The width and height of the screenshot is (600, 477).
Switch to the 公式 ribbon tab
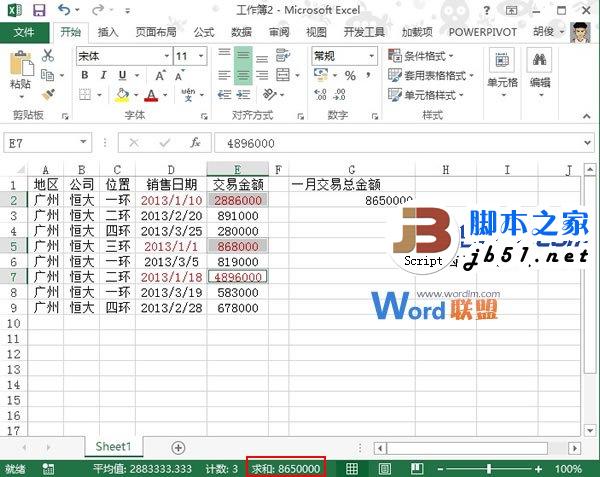pyautogui.click(x=204, y=32)
